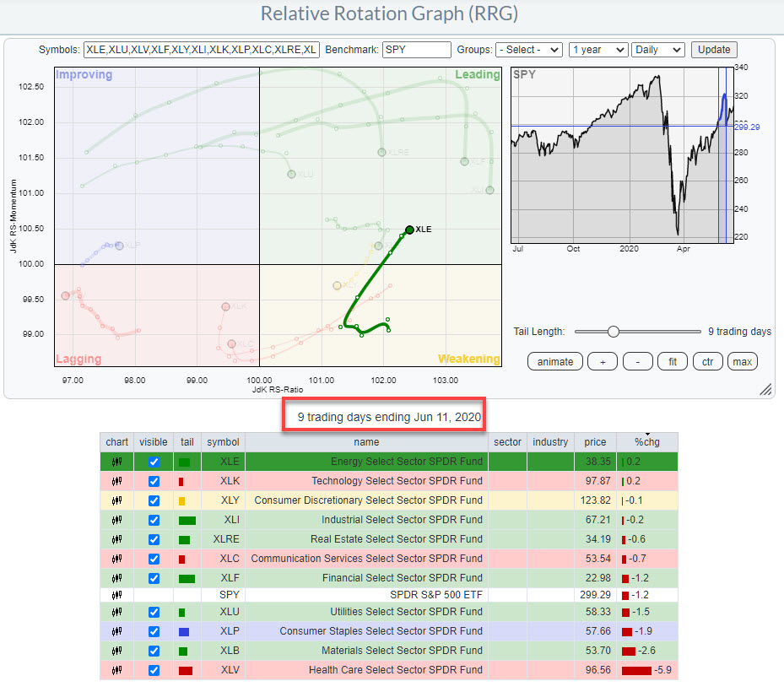Open the chart icon for XLF row

[116, 578]
